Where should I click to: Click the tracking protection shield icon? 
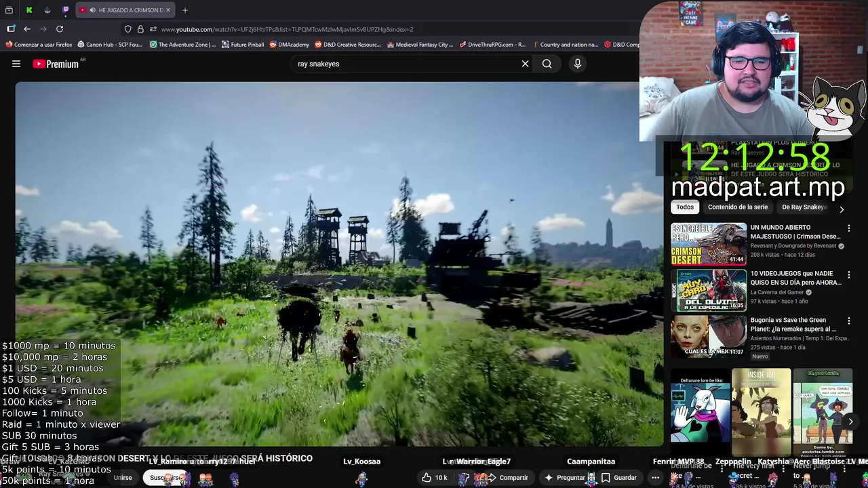click(127, 29)
